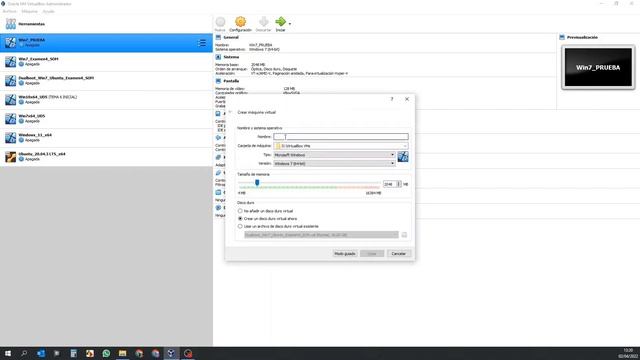Image resolution: width=640 pixels, height=360 pixels.
Task: Click the Descartar toolbar icon
Action: click(x=263, y=24)
